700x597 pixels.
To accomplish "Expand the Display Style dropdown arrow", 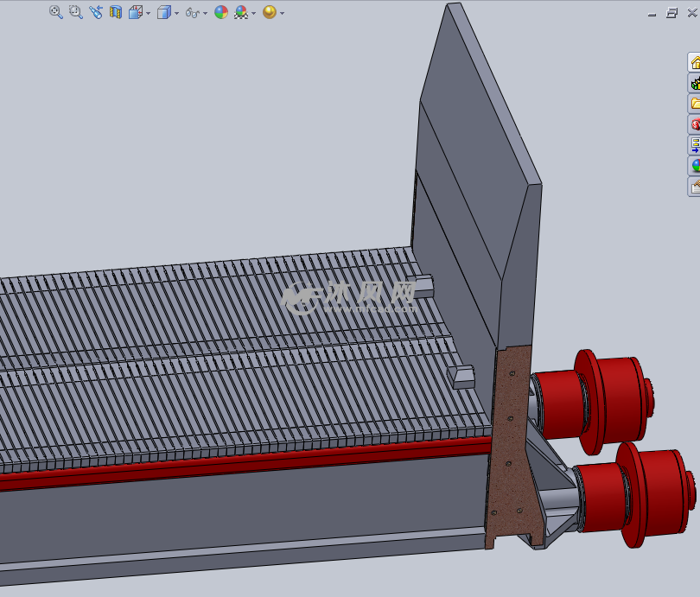I will tap(177, 13).
